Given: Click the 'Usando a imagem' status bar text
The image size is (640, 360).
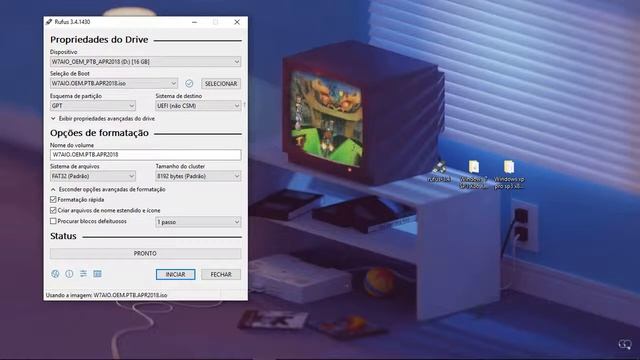Looking at the screenshot, I should pos(107,295).
